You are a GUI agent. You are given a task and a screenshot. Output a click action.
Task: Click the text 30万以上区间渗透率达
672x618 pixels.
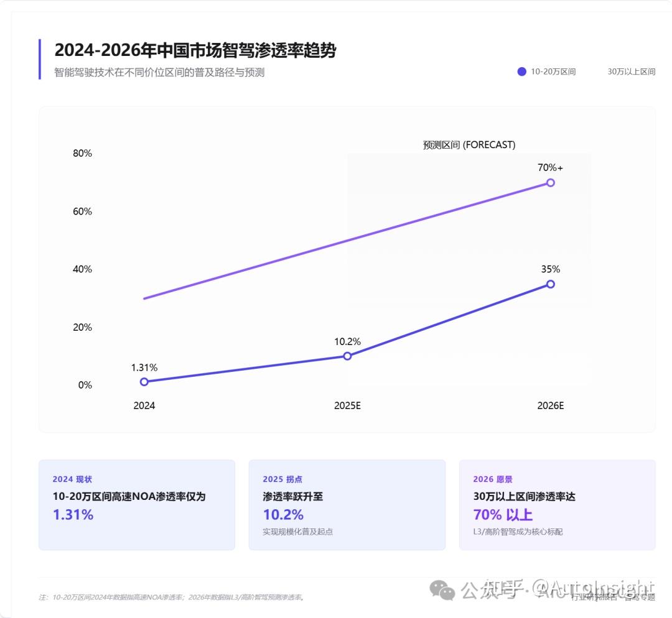click(524, 496)
